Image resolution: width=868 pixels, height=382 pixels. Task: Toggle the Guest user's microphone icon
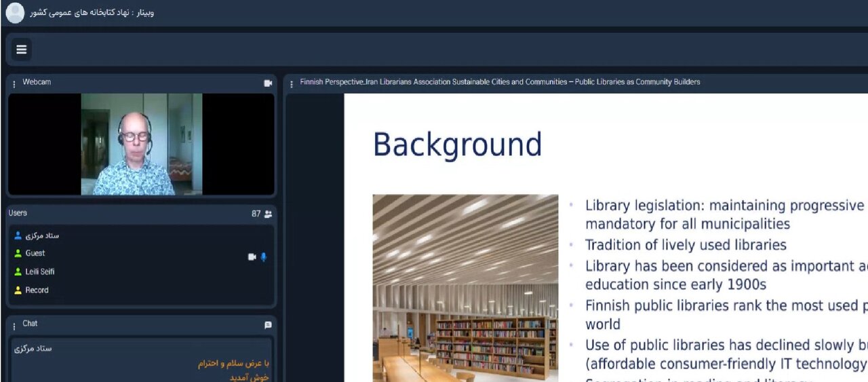coord(264,257)
